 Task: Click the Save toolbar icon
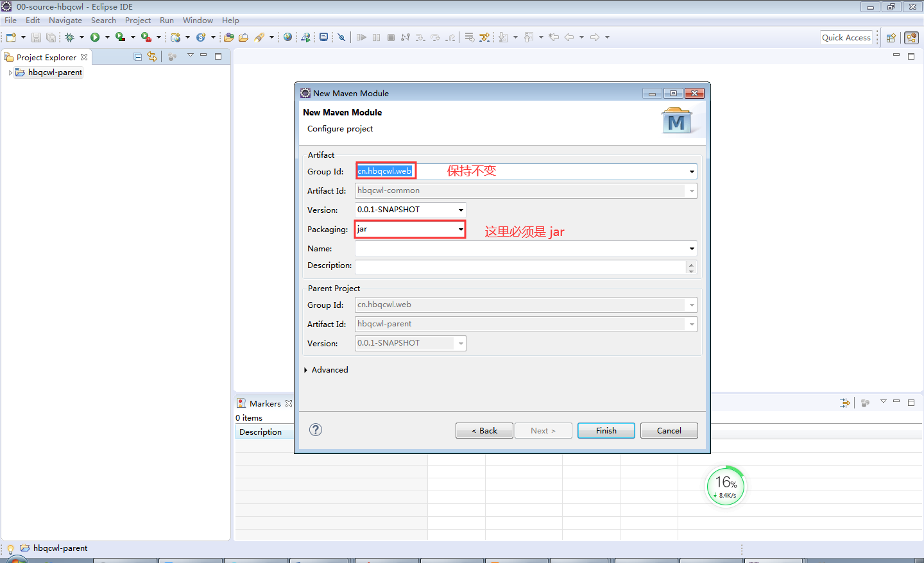point(36,37)
